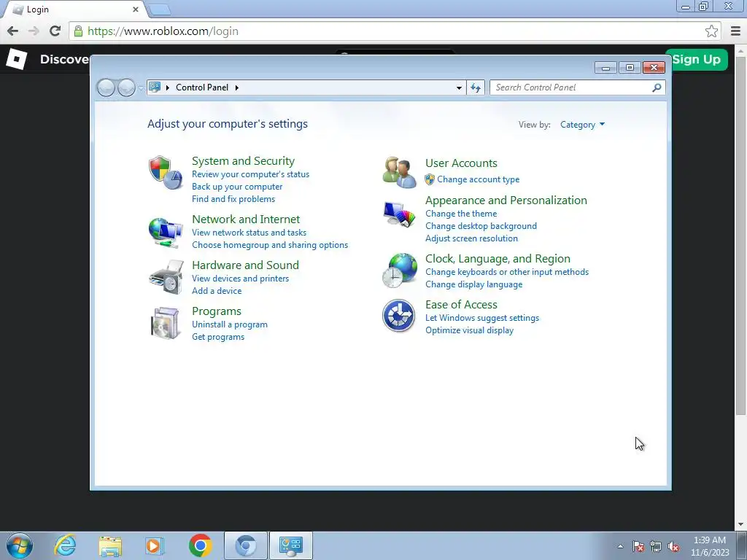Image resolution: width=747 pixels, height=560 pixels.
Task: Click Add a device link
Action: [x=217, y=291]
